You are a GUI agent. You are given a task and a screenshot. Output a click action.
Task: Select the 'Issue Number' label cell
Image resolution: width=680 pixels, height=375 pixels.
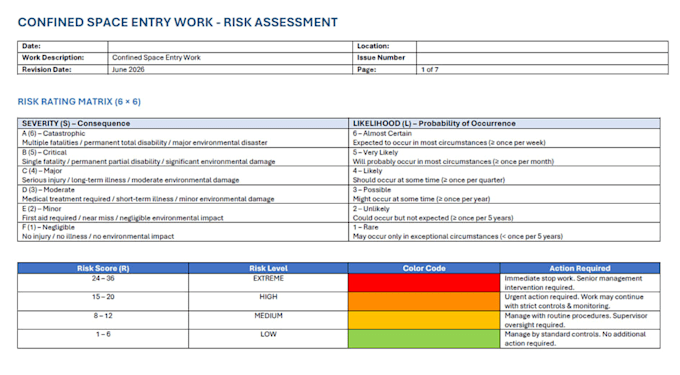pos(384,58)
